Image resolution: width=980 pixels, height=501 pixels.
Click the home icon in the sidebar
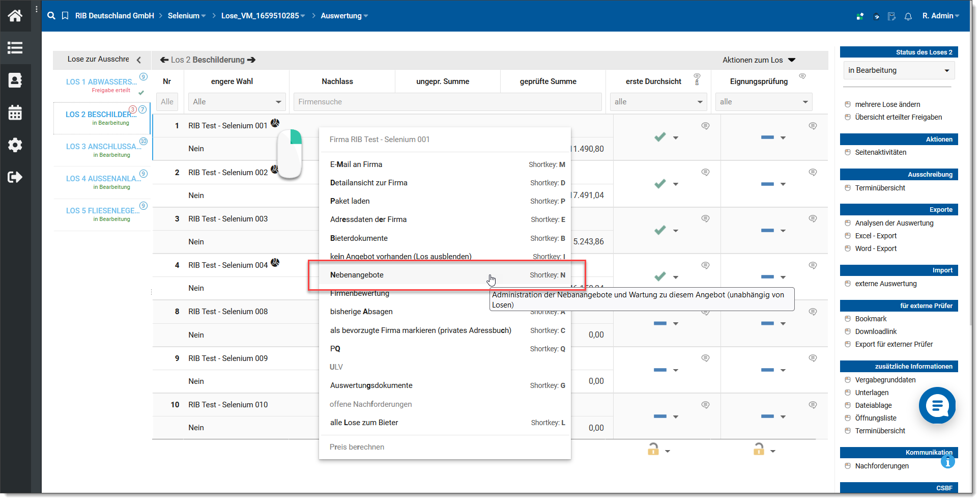tap(15, 16)
